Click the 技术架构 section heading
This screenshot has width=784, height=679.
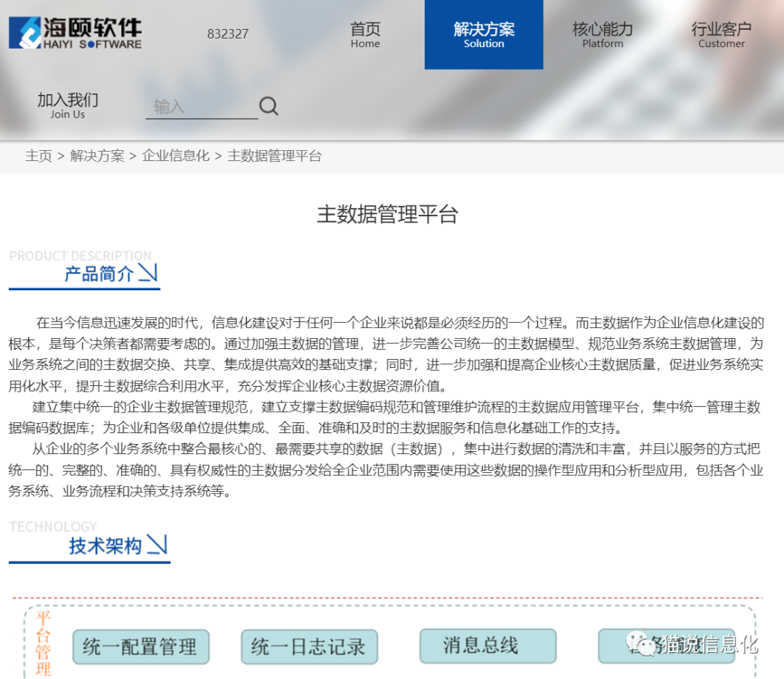tap(105, 546)
